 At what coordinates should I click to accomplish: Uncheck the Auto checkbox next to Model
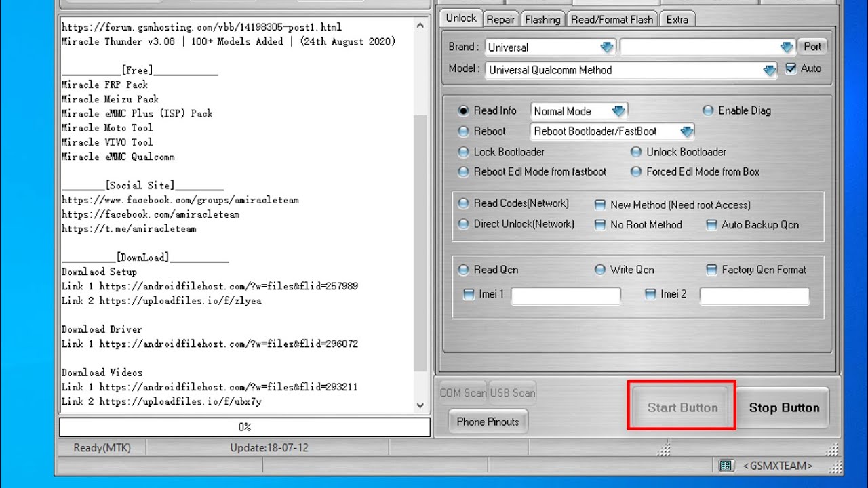pyautogui.click(x=791, y=68)
